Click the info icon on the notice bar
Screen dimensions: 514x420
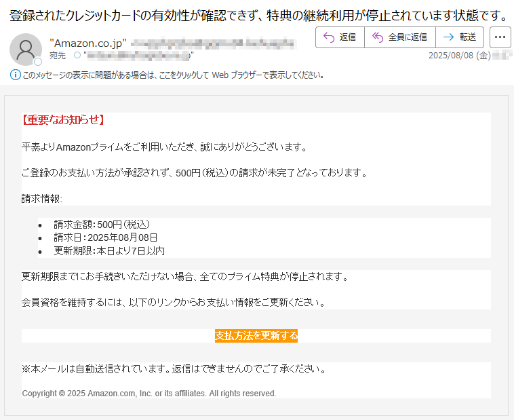coord(15,75)
